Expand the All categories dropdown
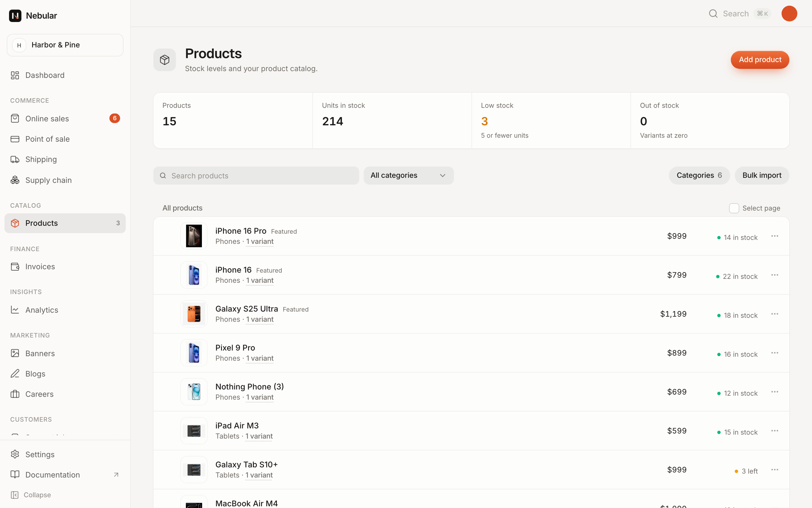This screenshot has width=812, height=508. click(x=408, y=175)
